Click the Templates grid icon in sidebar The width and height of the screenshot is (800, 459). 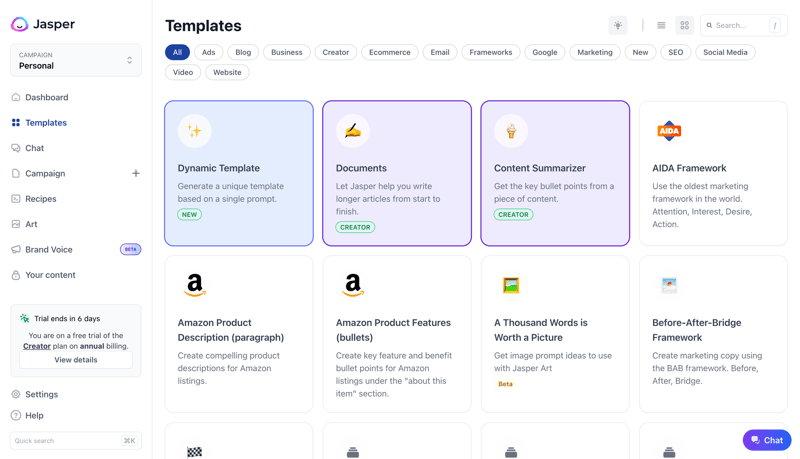click(16, 122)
